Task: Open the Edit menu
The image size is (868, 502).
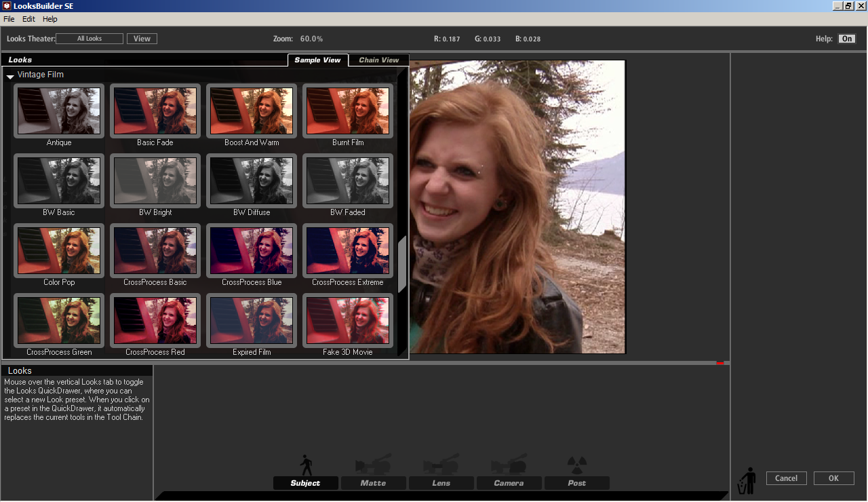Action: pyautogui.click(x=28, y=19)
